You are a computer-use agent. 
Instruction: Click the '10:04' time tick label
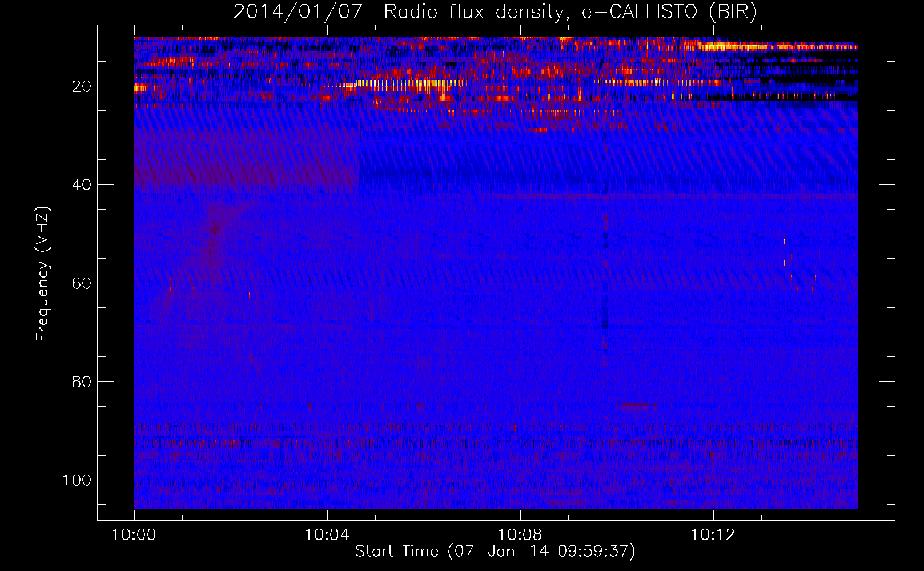click(327, 534)
